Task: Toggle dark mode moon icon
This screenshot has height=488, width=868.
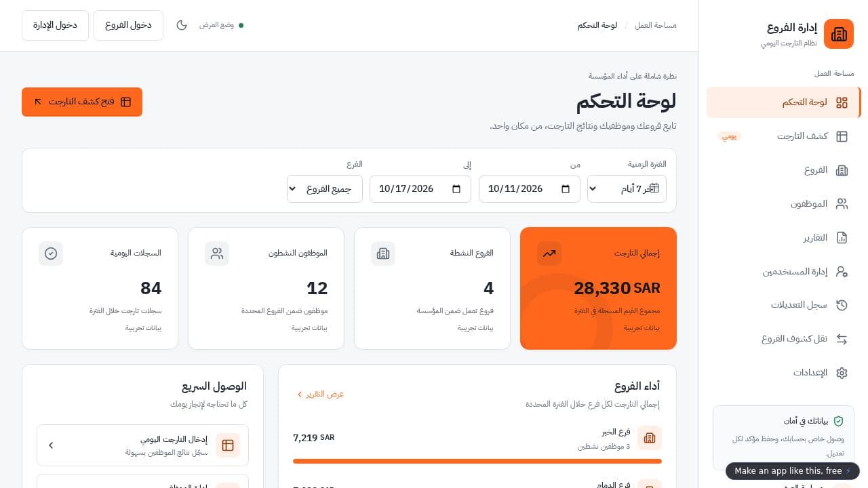Action: [182, 25]
